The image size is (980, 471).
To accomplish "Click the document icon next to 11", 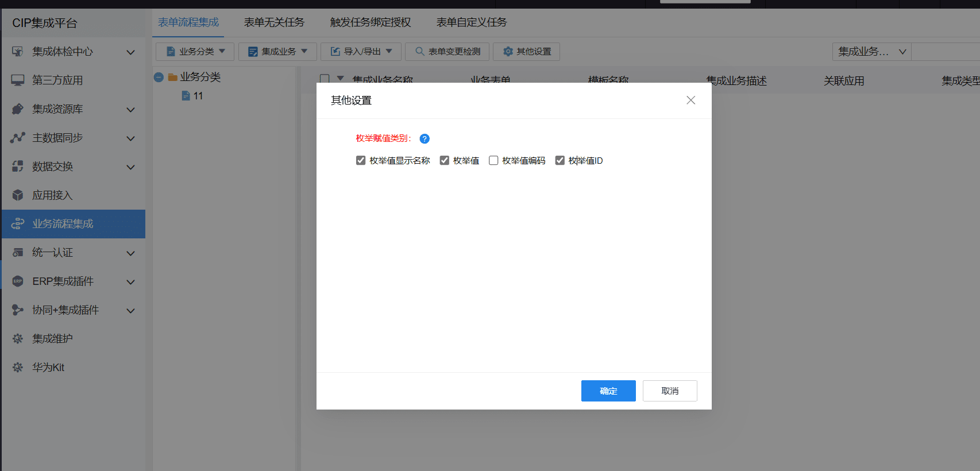I will point(186,96).
